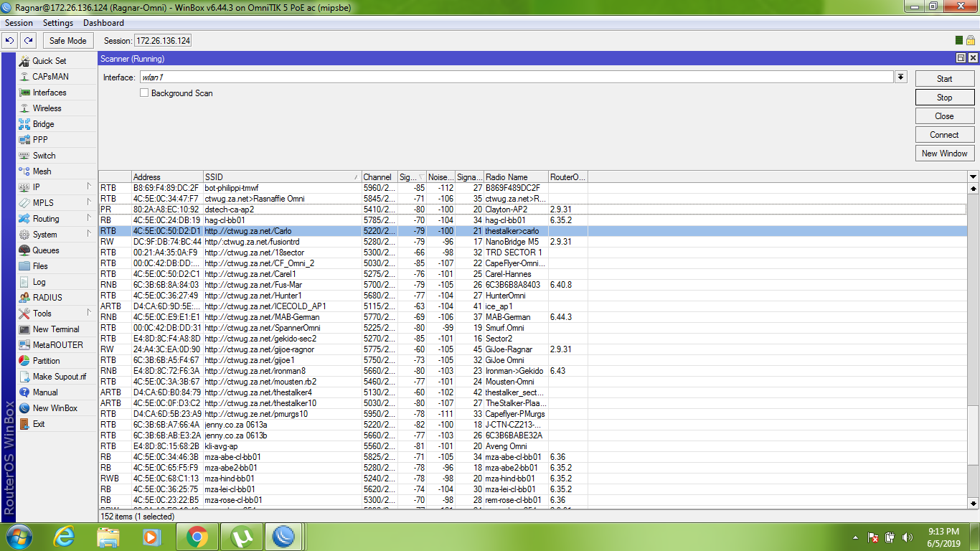Enable the Background Scan checkbox

144,93
